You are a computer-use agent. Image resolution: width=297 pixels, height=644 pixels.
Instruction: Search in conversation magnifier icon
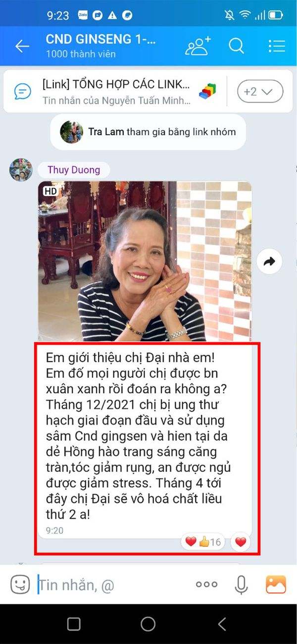pyautogui.click(x=237, y=46)
